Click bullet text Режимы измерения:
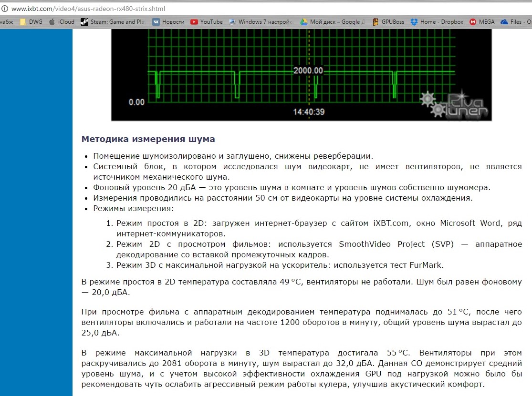 coord(133,209)
